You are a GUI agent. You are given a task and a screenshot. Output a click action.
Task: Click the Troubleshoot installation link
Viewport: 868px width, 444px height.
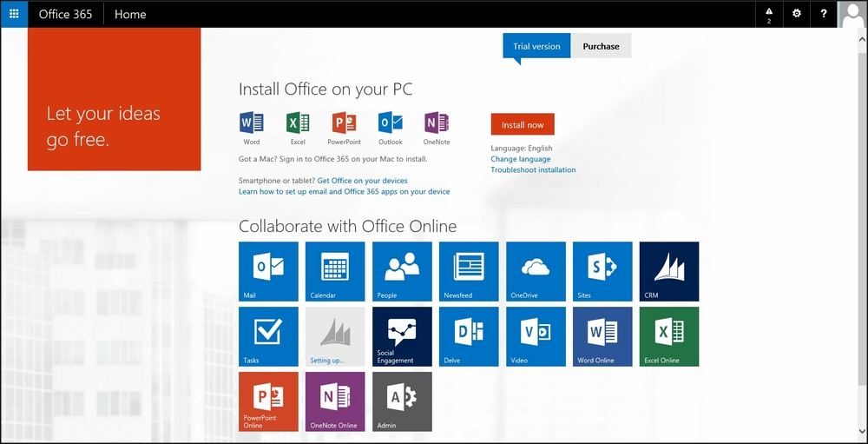point(533,169)
